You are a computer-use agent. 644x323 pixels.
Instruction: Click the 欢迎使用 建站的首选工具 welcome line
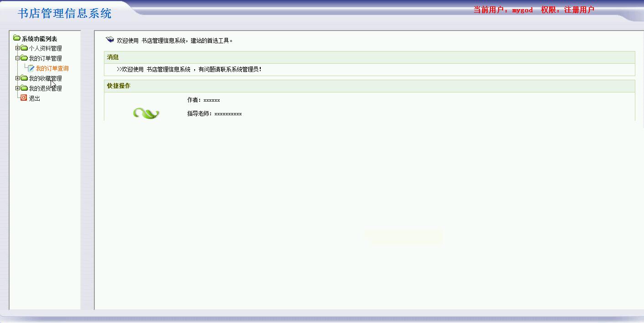(175, 41)
